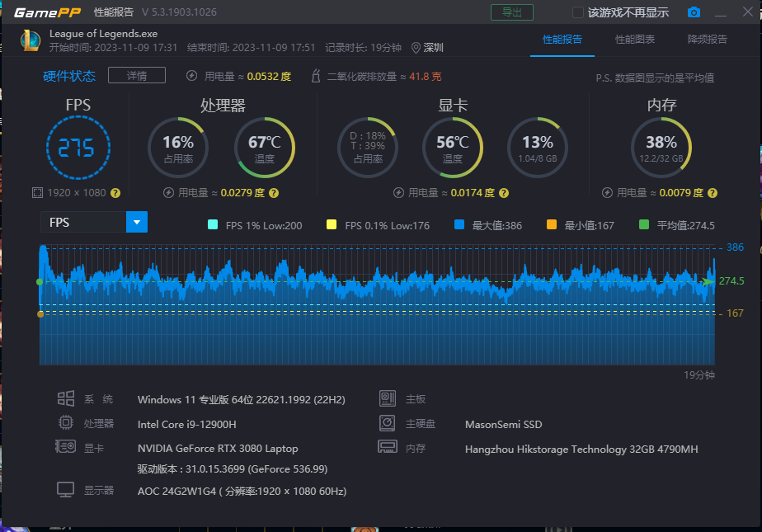762x532 pixels.
Task: Click the driver version 31.0.15.3699 text
Action: click(x=233, y=468)
